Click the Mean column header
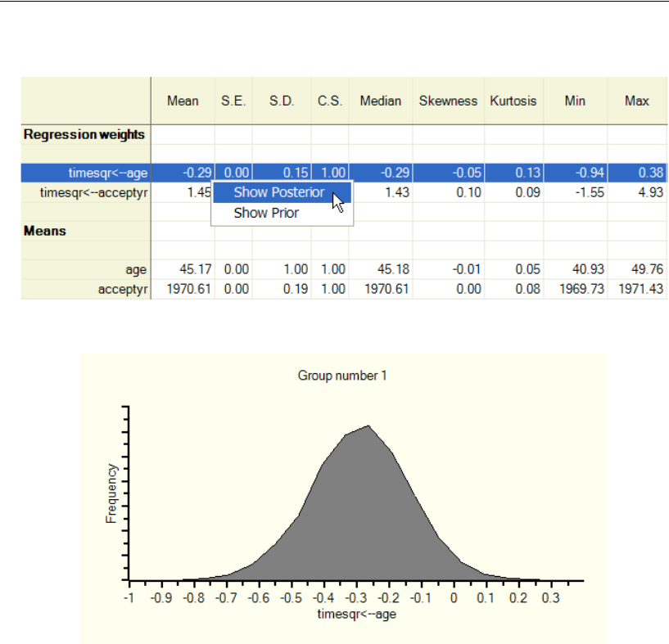 183,101
